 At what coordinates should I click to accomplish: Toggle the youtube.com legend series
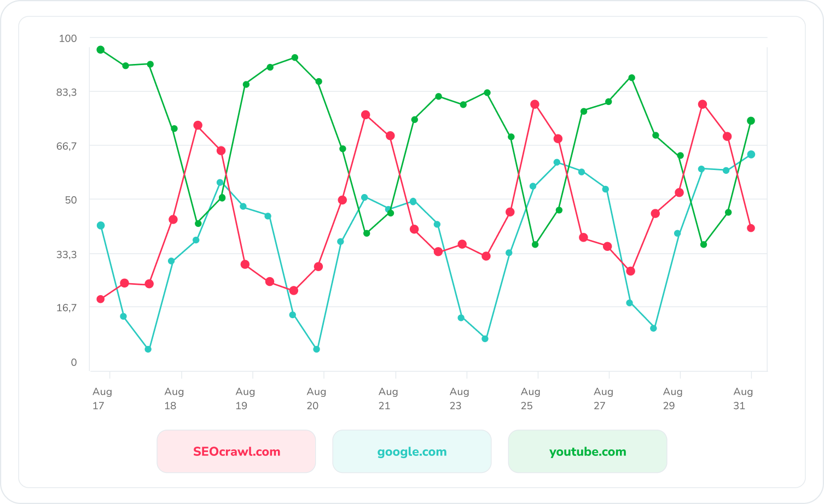588,452
